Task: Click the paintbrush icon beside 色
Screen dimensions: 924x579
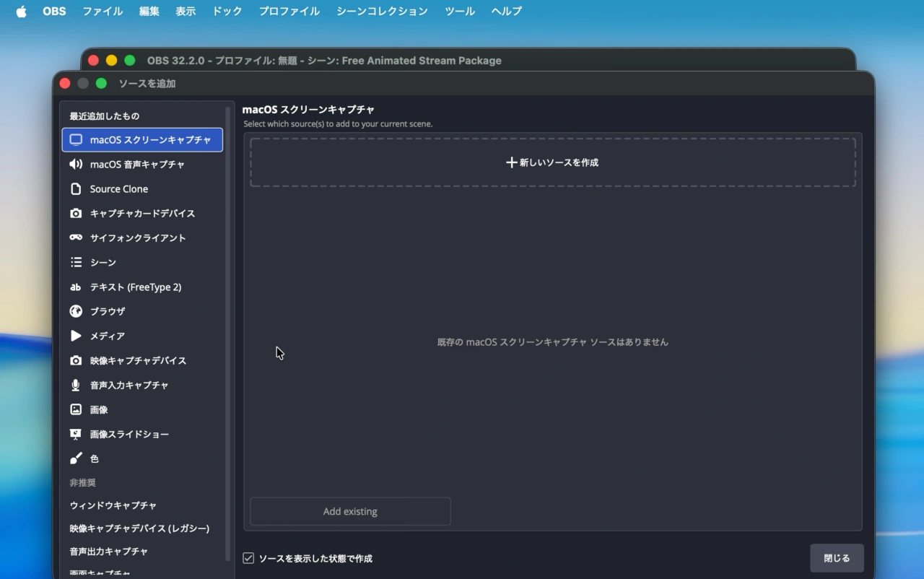Action: [76, 459]
